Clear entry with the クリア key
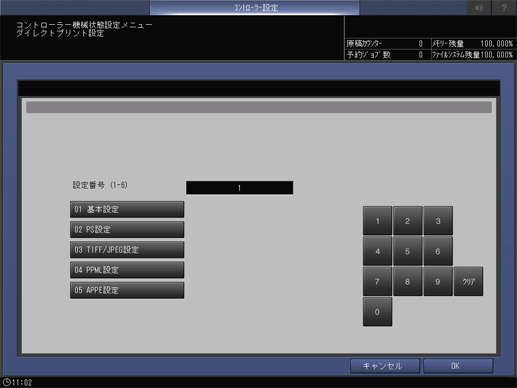The height and width of the screenshot is (388, 517). pos(468,281)
